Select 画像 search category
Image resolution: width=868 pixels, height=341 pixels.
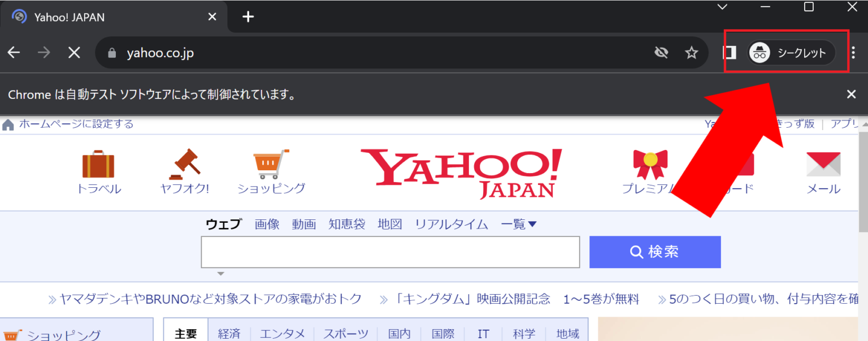pos(267,225)
